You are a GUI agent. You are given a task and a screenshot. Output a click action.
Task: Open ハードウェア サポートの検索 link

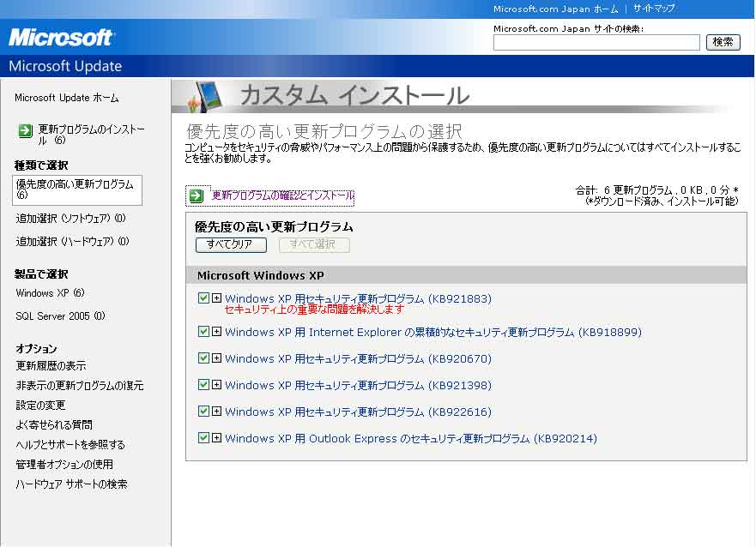point(71,484)
